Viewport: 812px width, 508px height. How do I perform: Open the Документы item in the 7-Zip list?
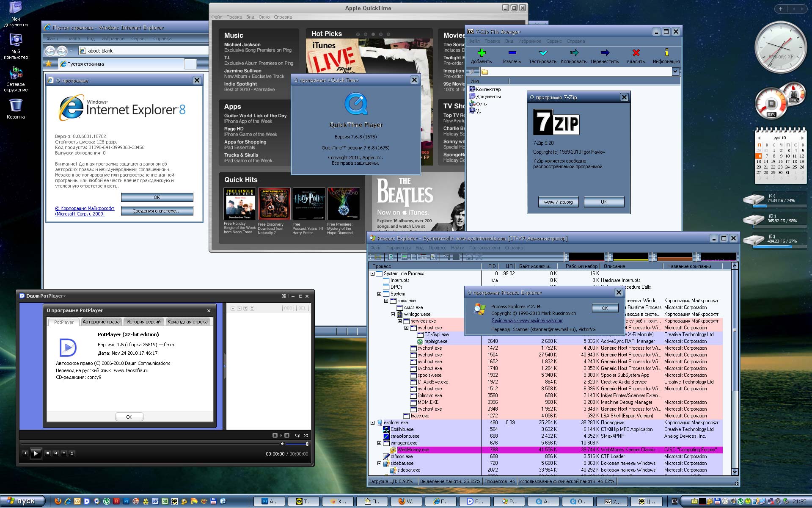point(485,97)
